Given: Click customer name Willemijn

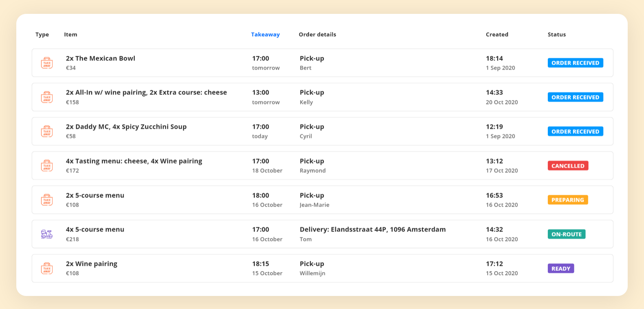Looking at the screenshot, I should coord(312,274).
